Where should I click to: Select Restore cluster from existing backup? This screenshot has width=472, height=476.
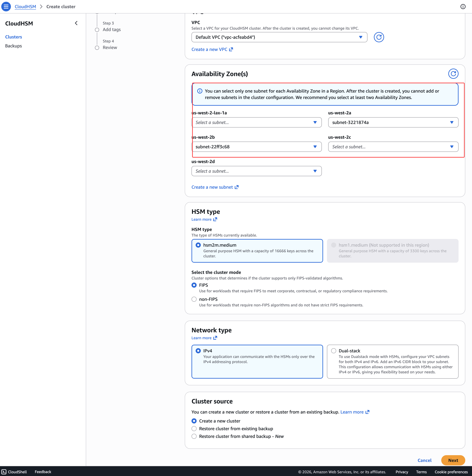click(x=194, y=429)
